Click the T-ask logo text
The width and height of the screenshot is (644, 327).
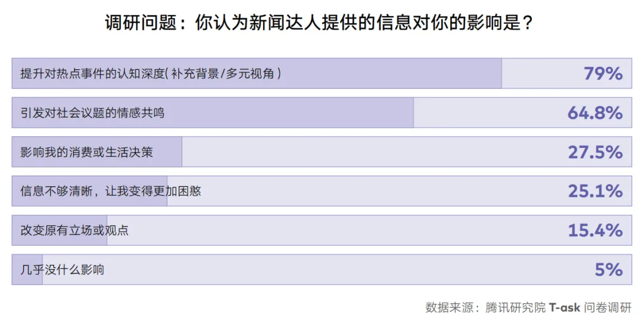click(x=564, y=308)
